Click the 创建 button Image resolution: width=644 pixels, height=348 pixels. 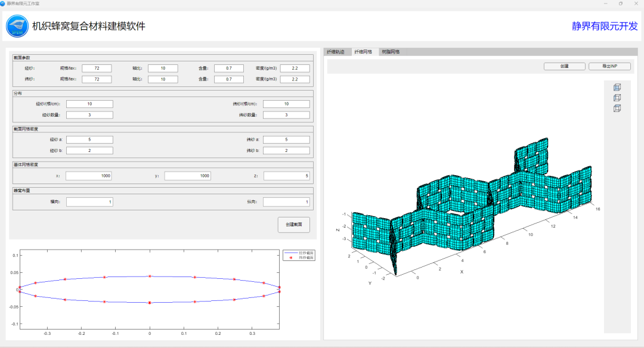pyautogui.click(x=564, y=66)
